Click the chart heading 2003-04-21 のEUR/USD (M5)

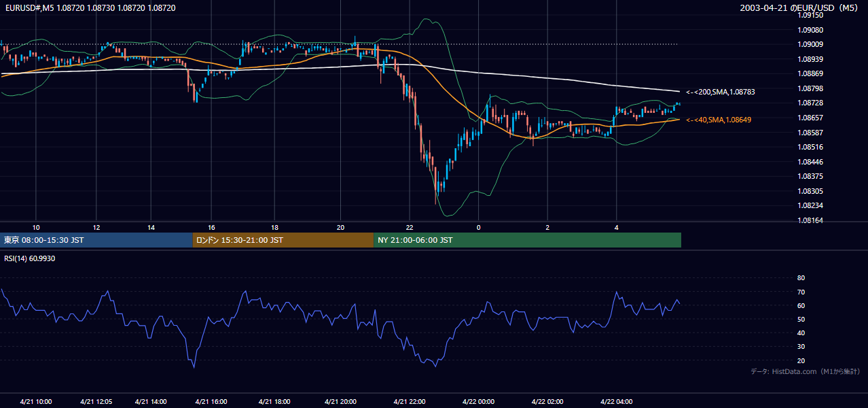(x=799, y=7)
